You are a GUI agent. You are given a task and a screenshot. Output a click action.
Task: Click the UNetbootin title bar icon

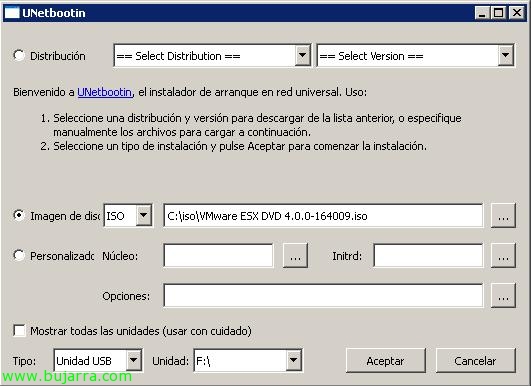click(x=12, y=13)
